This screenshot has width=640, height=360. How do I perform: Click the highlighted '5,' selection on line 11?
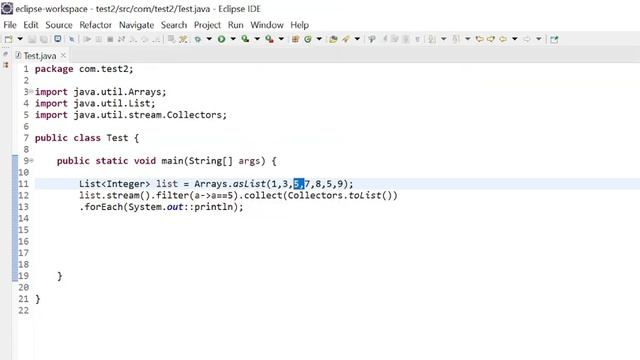pyautogui.click(x=299, y=184)
